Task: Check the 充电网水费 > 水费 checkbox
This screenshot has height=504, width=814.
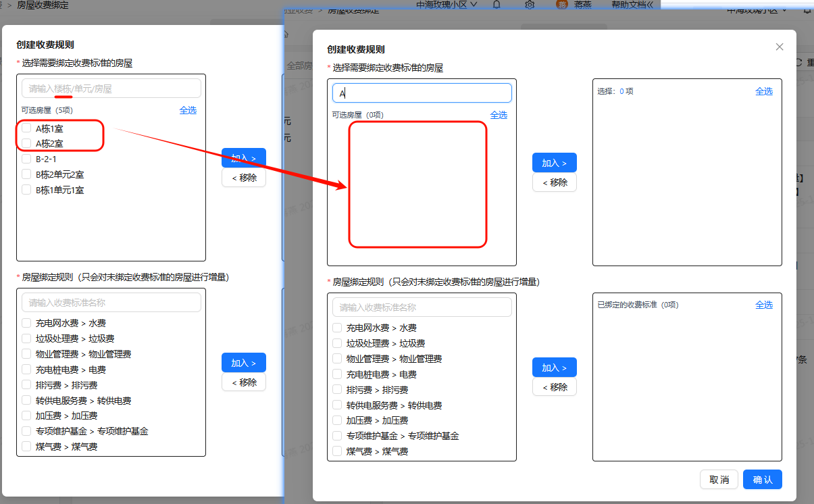Action: pyautogui.click(x=336, y=327)
